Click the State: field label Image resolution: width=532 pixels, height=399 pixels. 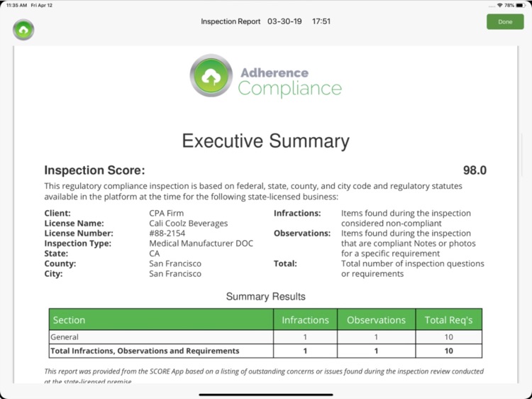[x=56, y=253]
